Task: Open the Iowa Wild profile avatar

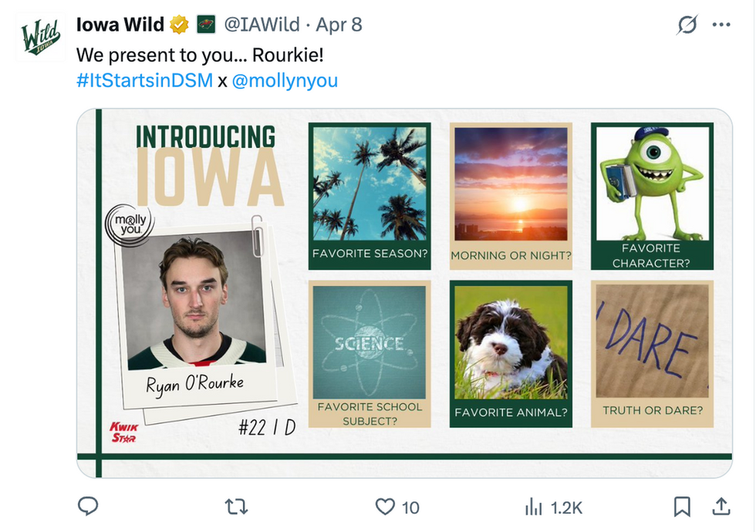Action: 40,36
